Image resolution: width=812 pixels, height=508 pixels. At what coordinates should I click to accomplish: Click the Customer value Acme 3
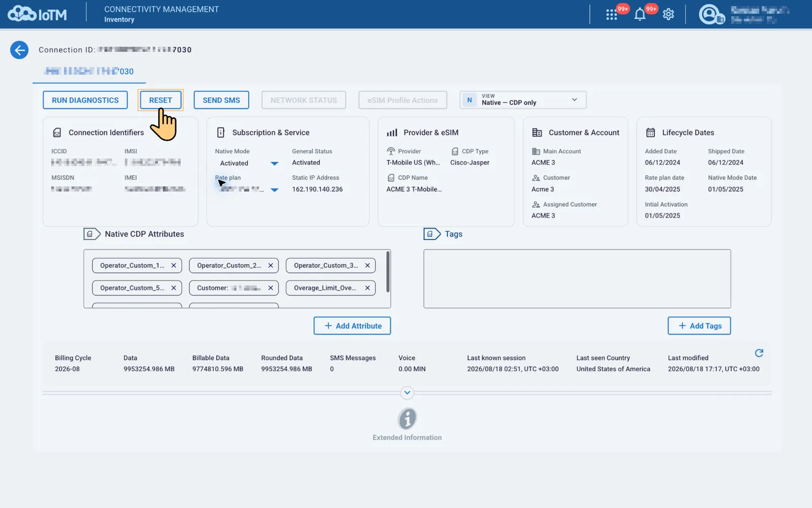coord(543,189)
